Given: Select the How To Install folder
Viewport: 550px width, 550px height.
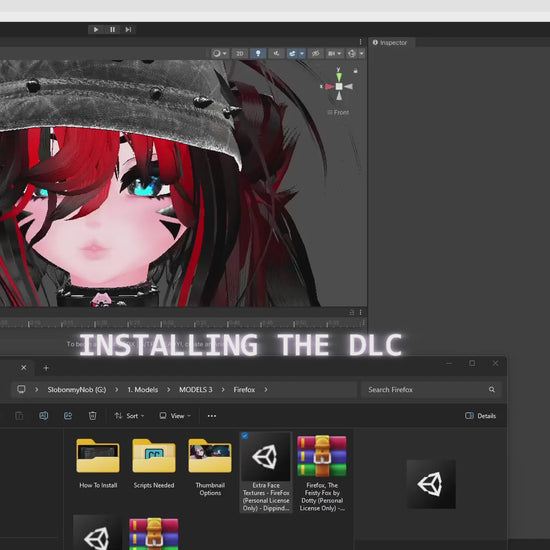Looking at the screenshot, I should 98,464.
